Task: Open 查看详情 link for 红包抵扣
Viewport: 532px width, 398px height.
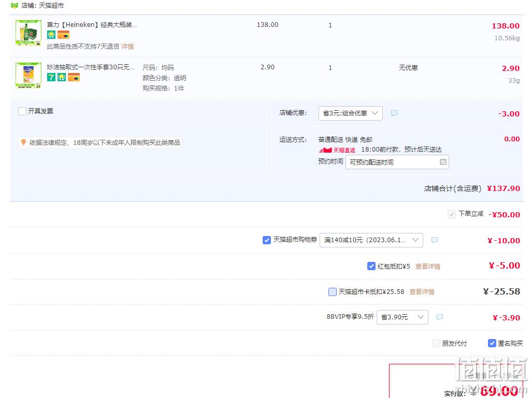Action: click(428, 267)
